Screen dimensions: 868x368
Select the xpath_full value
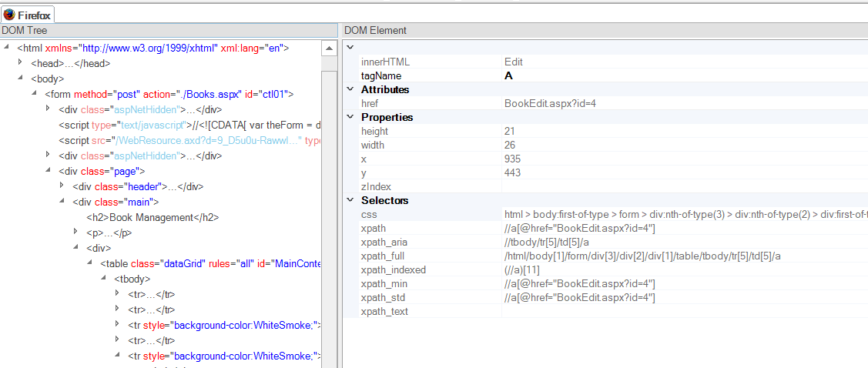tap(642, 256)
